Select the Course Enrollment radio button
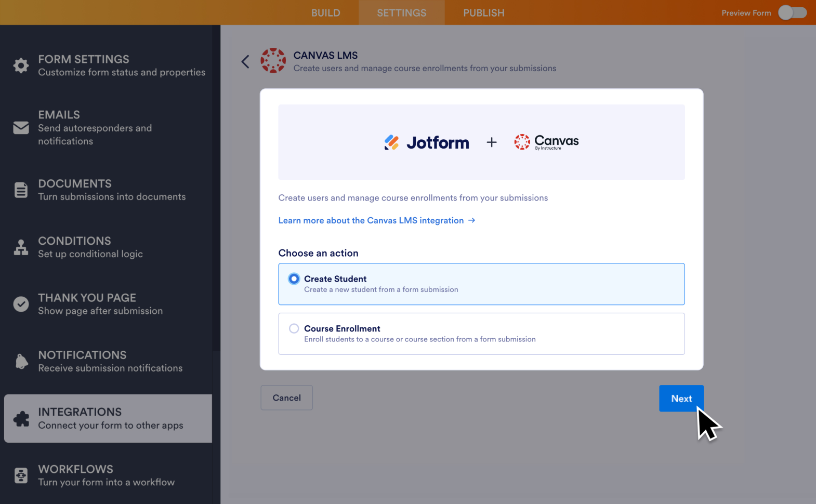Screen dimensions: 816x504 (x=294, y=328)
